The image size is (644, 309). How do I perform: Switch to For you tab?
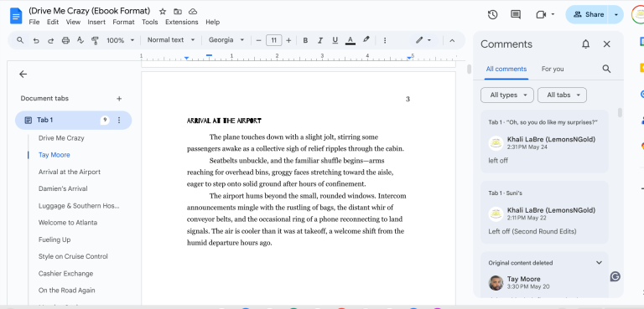[553, 69]
